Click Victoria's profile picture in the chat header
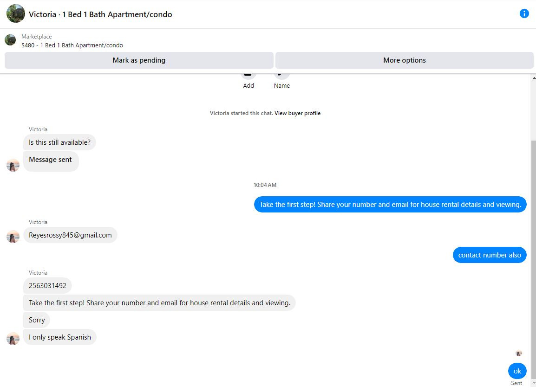The image size is (536, 392). click(x=15, y=14)
